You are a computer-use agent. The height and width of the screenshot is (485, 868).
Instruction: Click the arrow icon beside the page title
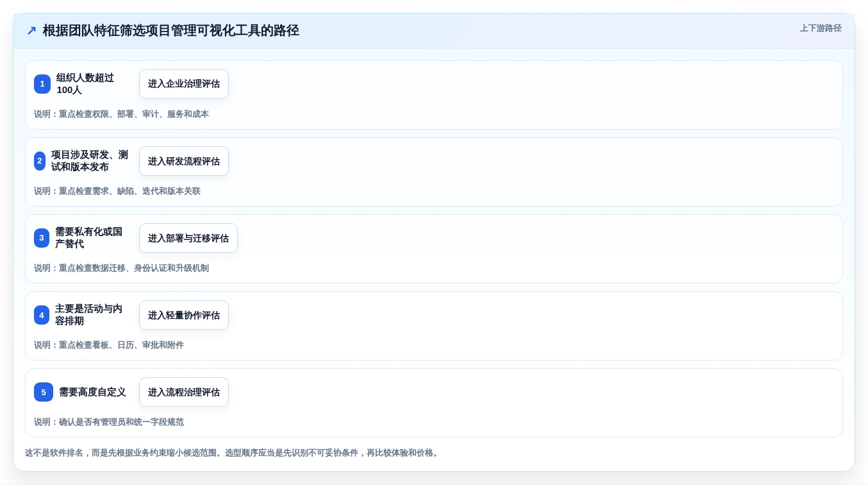coord(31,31)
